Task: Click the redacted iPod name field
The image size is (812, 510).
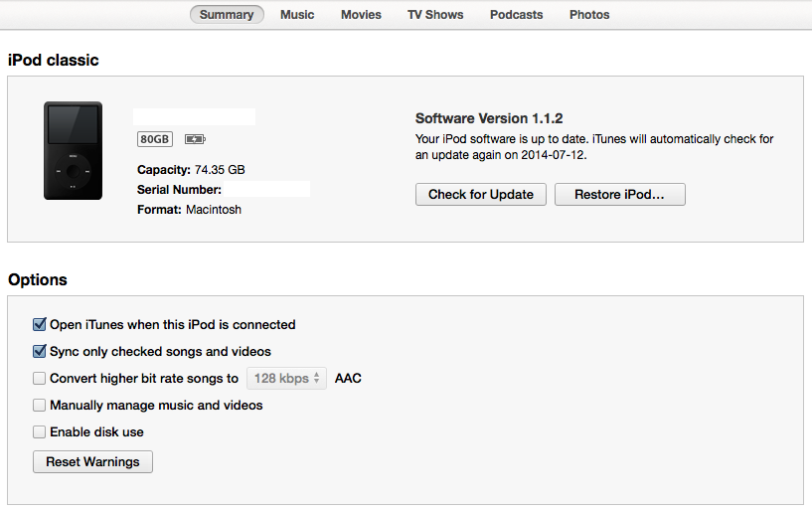Action: pos(194,116)
